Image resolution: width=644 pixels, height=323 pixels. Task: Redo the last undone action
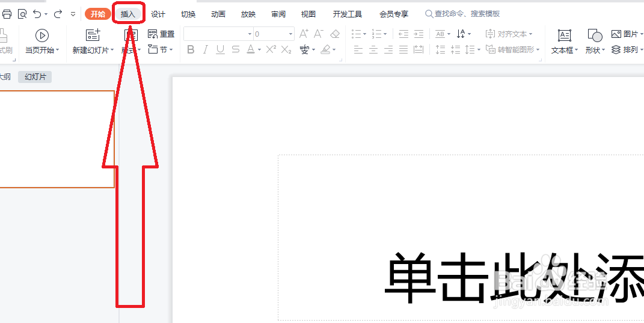pos(58,14)
